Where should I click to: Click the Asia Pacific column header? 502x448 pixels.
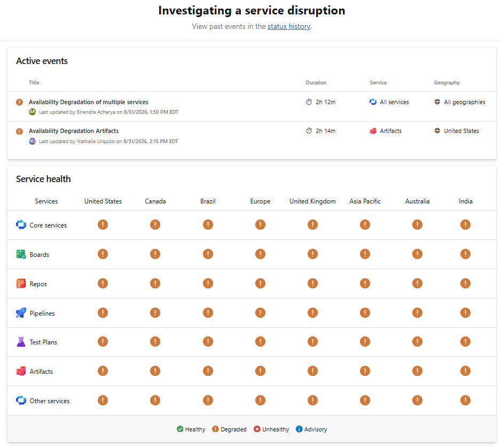[x=365, y=201]
